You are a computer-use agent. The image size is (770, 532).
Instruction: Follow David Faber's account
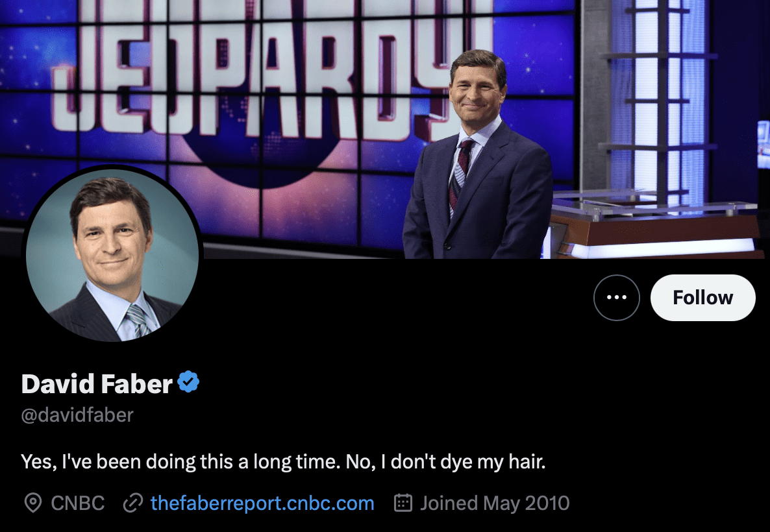click(x=702, y=297)
